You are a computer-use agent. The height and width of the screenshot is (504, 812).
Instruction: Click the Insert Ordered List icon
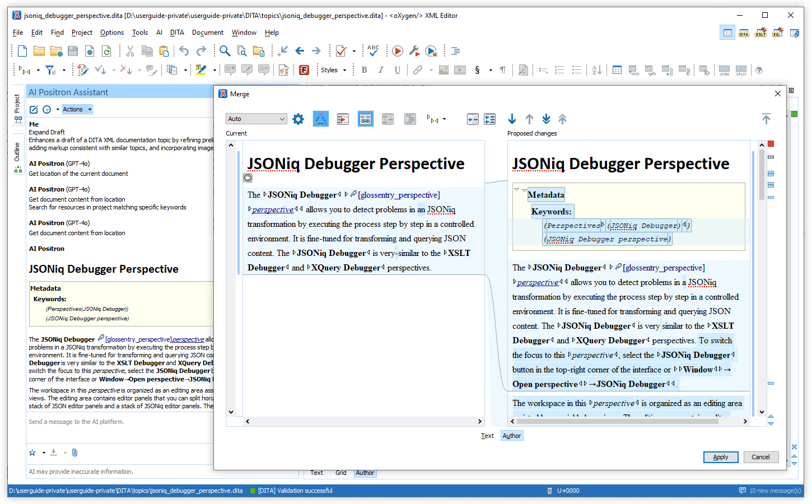click(x=559, y=70)
